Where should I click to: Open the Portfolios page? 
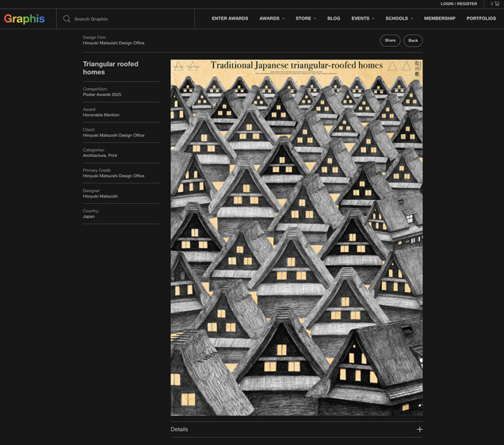(x=481, y=18)
